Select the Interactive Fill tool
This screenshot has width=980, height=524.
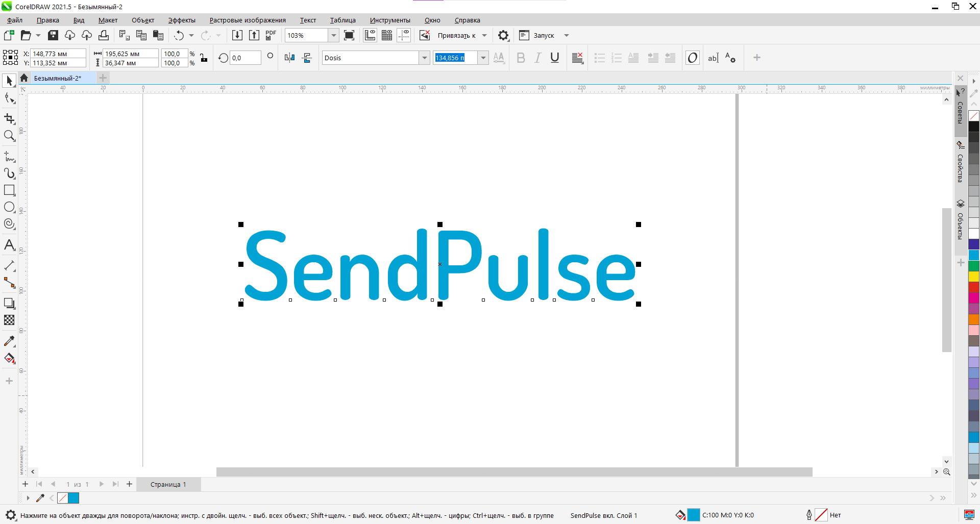(x=9, y=358)
